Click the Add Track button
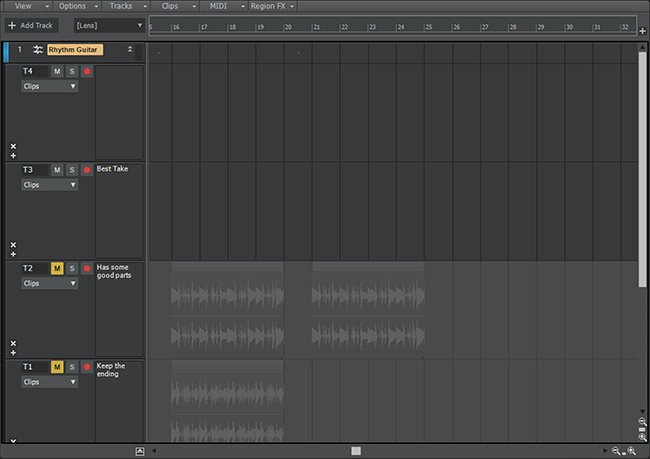The width and height of the screenshot is (650, 459). pyautogui.click(x=32, y=25)
